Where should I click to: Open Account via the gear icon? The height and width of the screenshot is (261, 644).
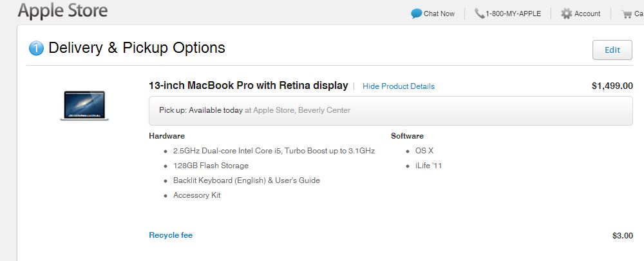566,14
